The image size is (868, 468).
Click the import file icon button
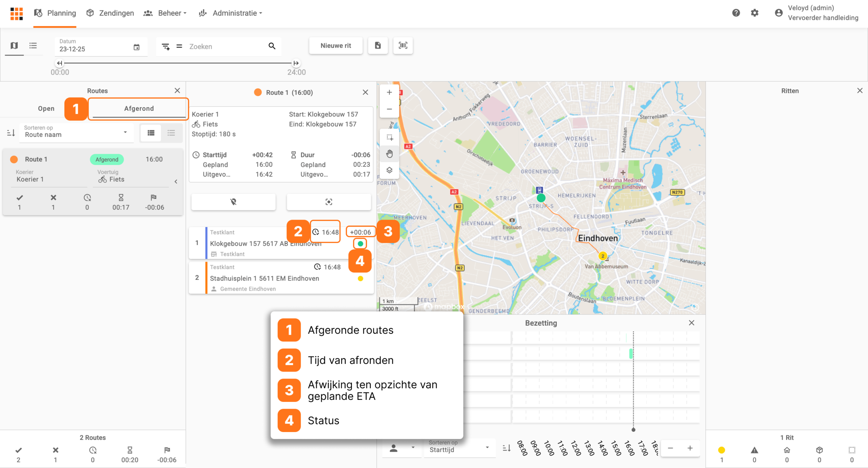click(x=378, y=46)
